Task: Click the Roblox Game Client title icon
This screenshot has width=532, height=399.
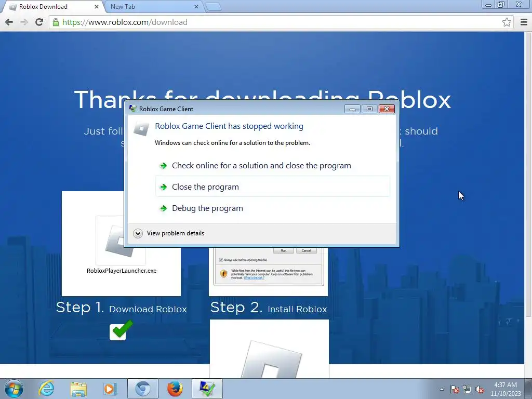Action: [x=132, y=109]
